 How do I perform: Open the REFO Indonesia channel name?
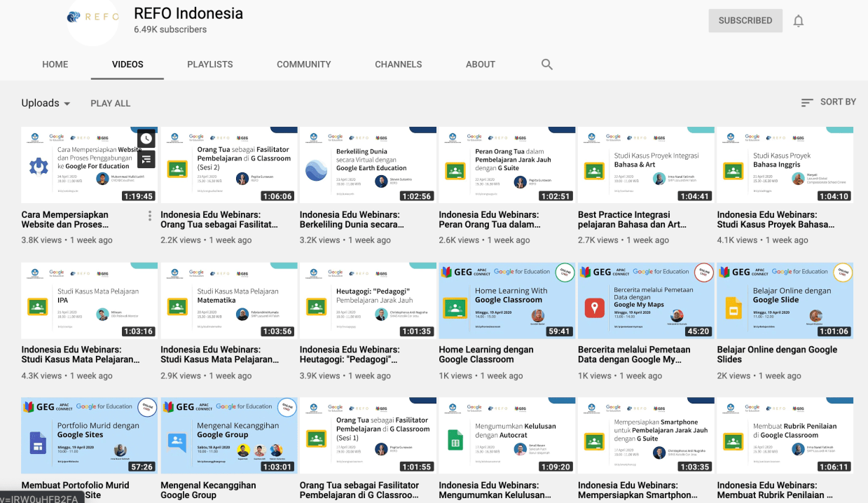[x=188, y=13]
